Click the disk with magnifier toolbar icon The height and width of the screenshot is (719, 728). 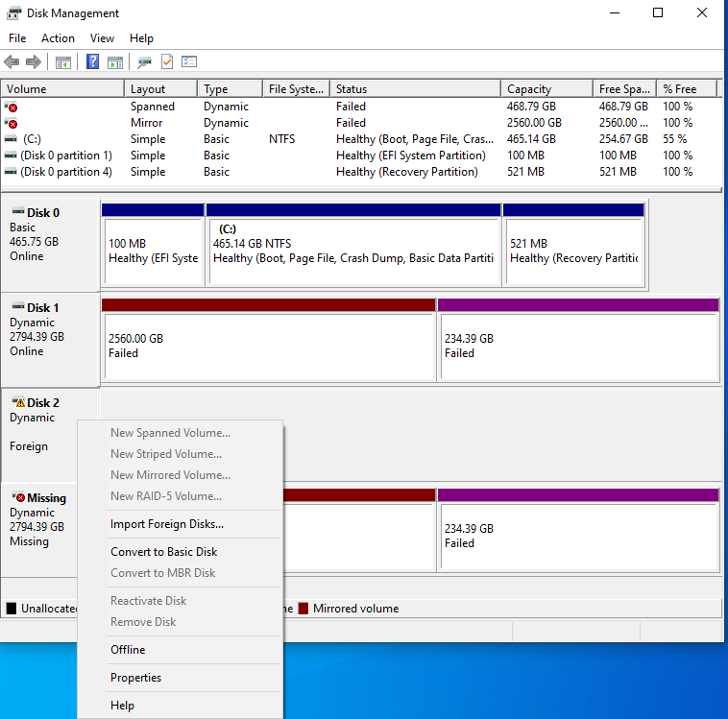[144, 62]
